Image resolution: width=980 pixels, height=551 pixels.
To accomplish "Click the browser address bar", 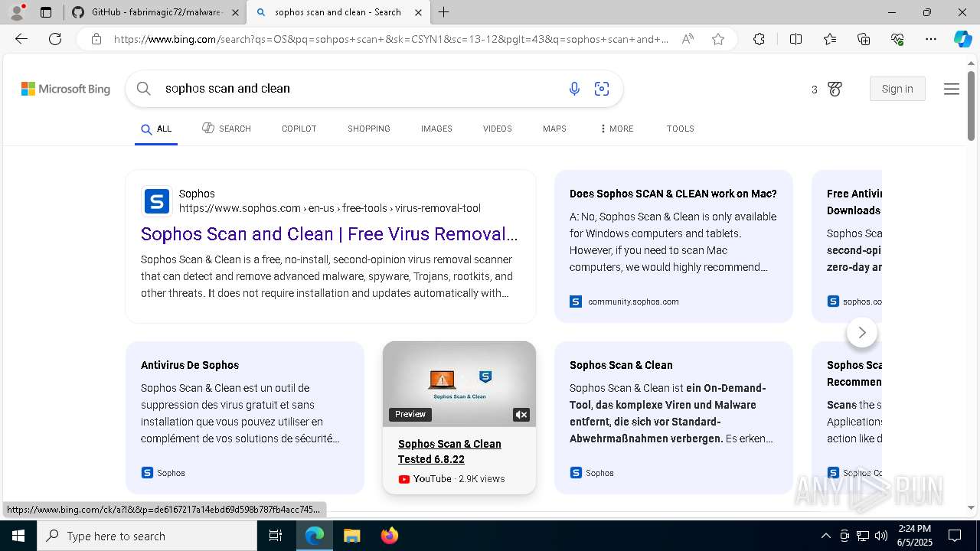I will coord(390,39).
